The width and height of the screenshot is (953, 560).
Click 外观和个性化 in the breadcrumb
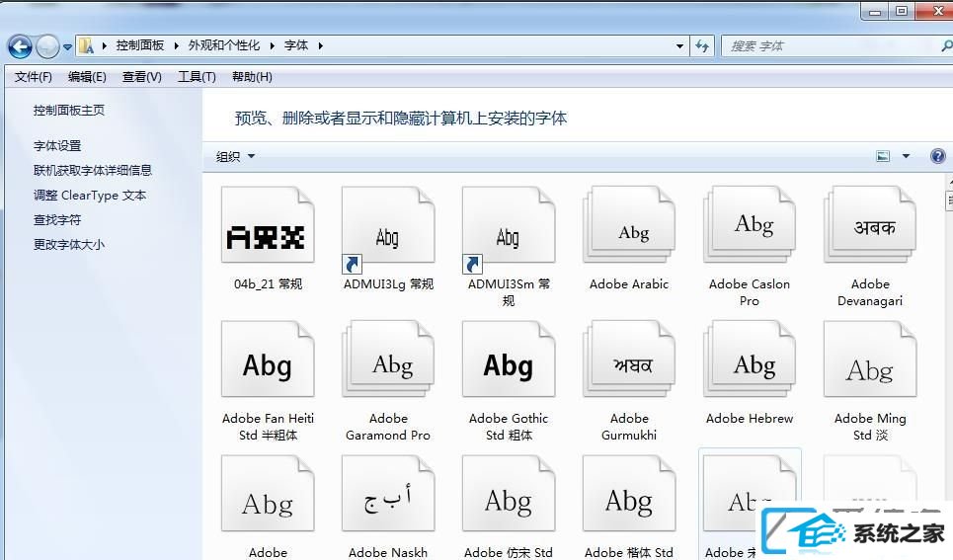tap(223, 45)
